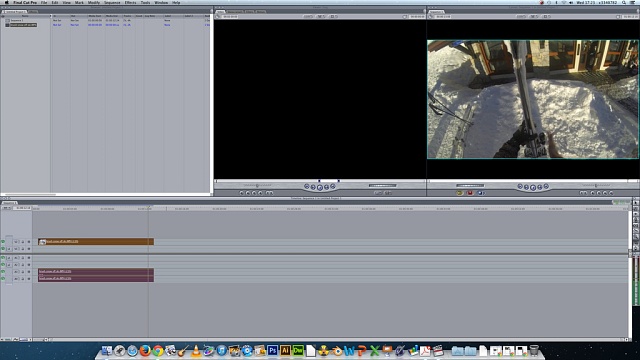
Task: Click the Timeline current timecode field
Action: 22,208
